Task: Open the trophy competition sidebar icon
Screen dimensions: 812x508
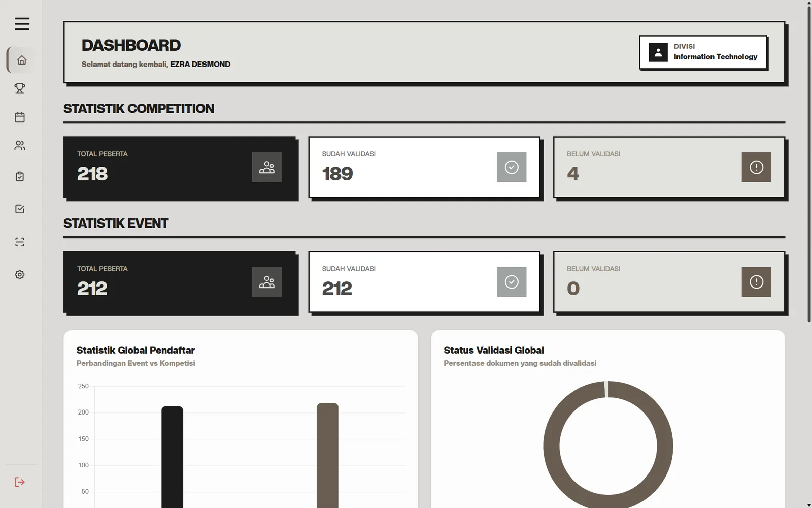Action: click(x=20, y=88)
